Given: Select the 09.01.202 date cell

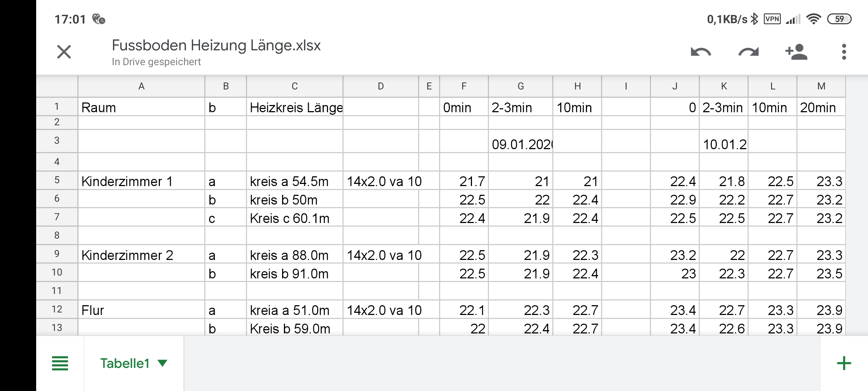Looking at the screenshot, I should click(520, 141).
